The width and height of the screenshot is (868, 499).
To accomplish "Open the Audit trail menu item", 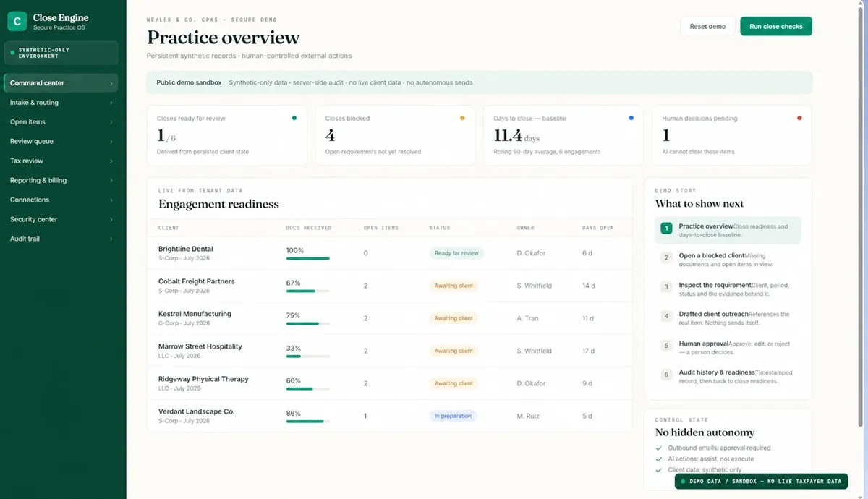I will click(61, 239).
